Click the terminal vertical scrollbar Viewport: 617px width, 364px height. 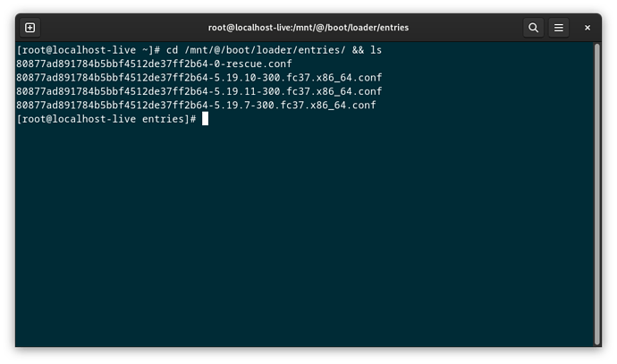597,193
